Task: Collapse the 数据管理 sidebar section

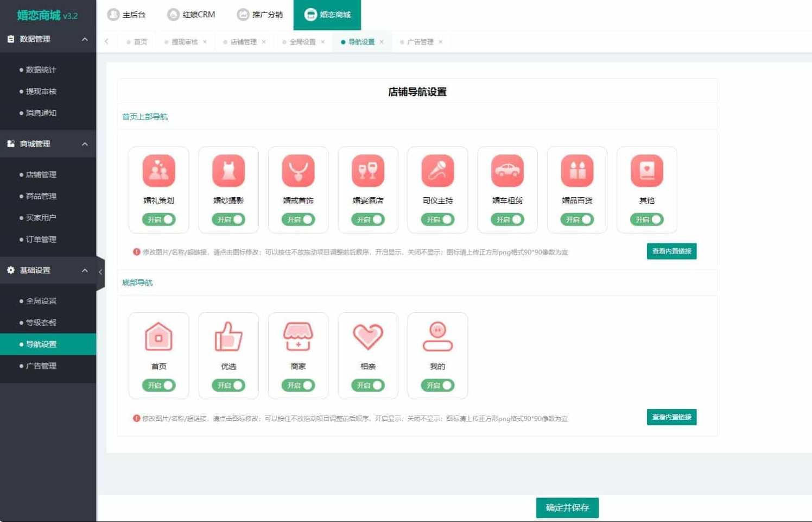Action: 85,39
